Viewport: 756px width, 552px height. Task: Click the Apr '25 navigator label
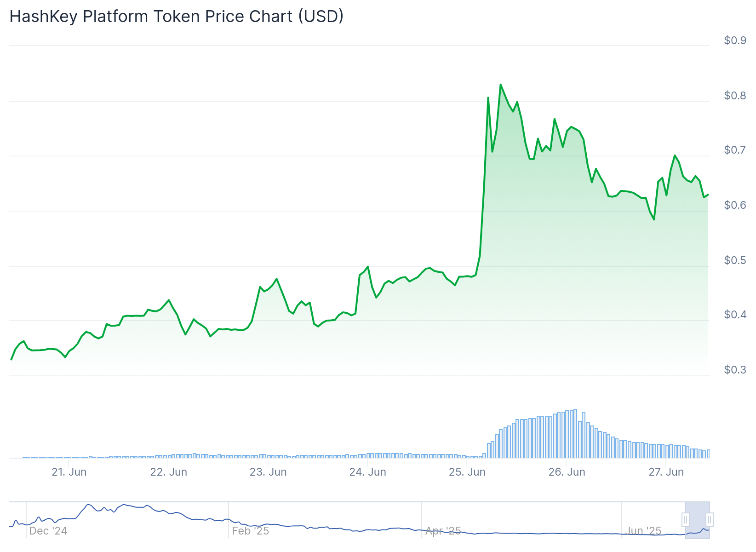[443, 531]
